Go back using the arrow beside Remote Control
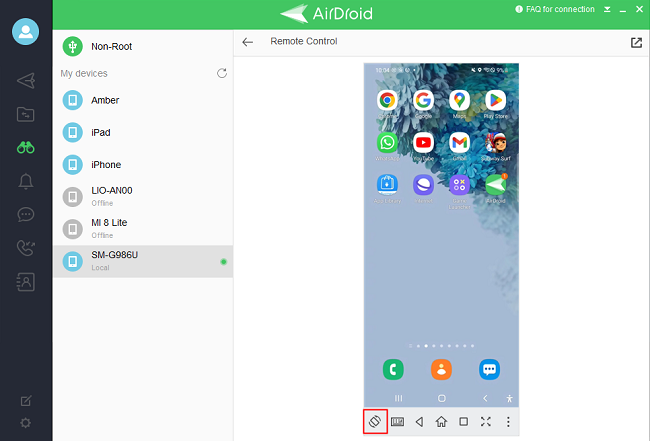This screenshot has width=650, height=441. pyautogui.click(x=248, y=43)
